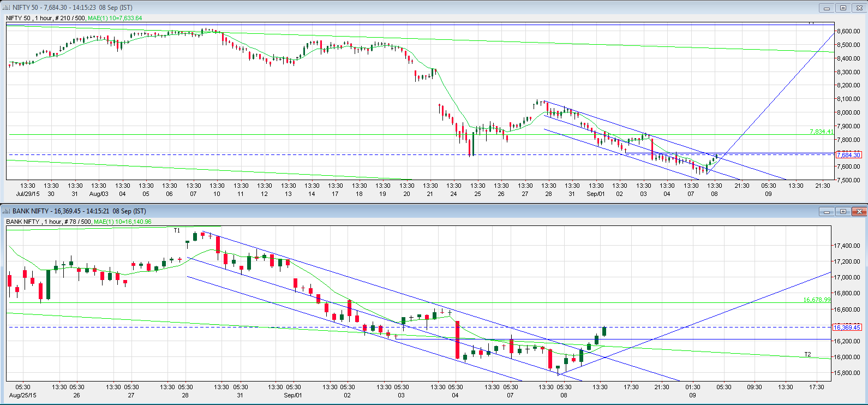Click the 16,200.00 price axis value
Image resolution: width=868 pixels, height=405 pixels.
point(847,341)
